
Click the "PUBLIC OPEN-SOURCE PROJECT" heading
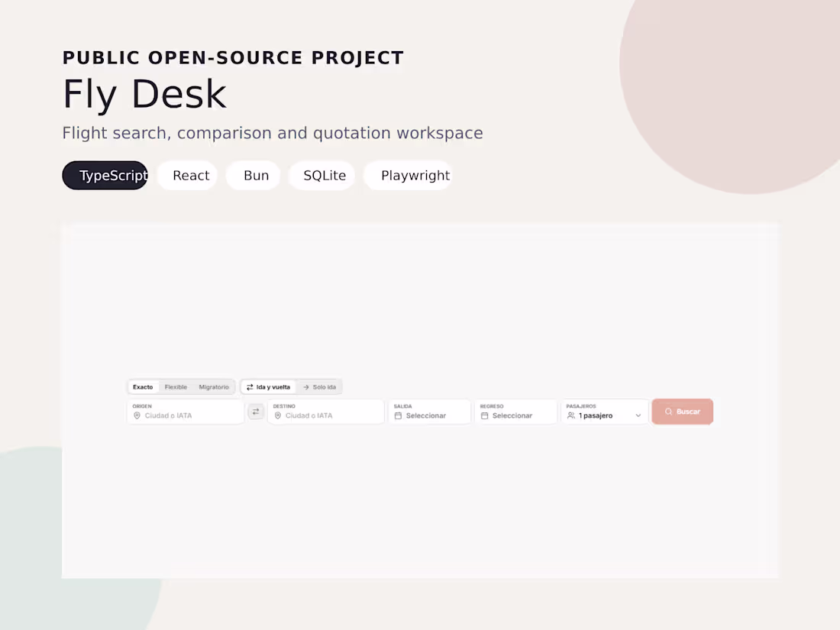233,58
